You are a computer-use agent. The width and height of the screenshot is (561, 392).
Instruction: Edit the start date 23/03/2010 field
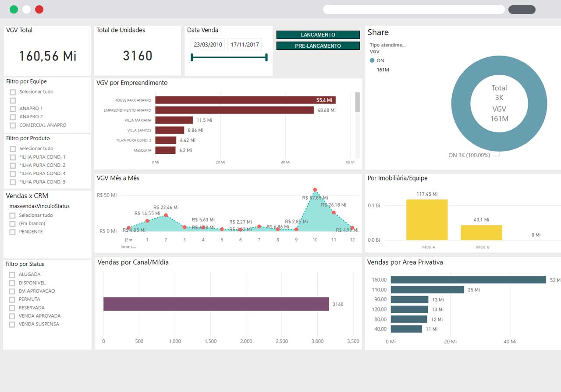click(x=208, y=44)
